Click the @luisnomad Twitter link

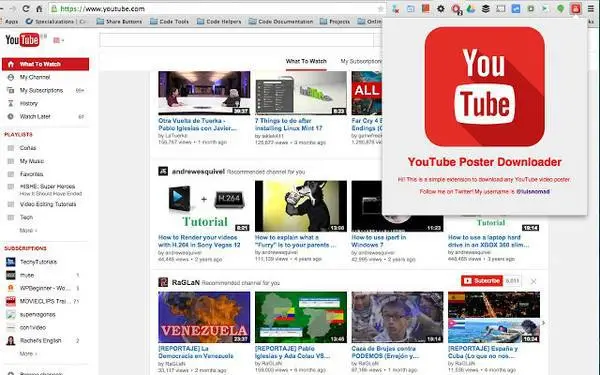point(533,191)
